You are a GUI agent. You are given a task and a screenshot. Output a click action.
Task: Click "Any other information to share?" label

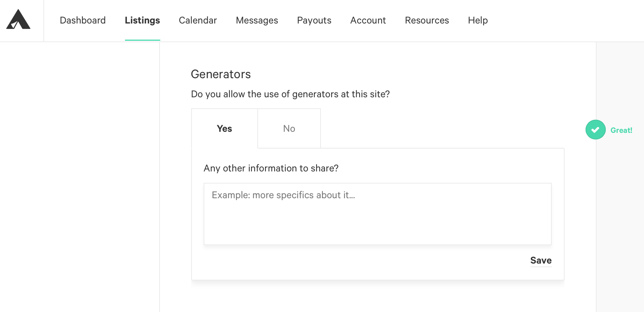[x=271, y=168]
